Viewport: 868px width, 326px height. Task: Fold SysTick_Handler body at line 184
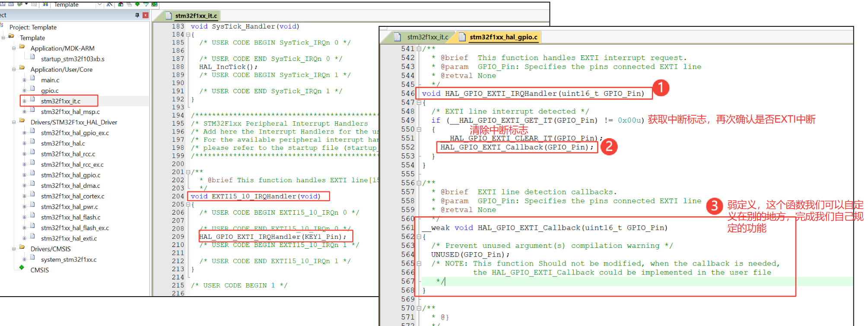click(x=188, y=35)
